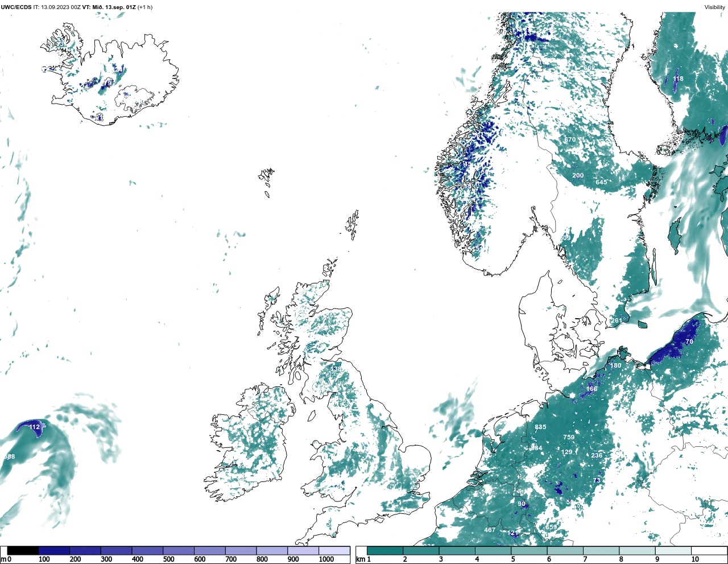Click the '236' value over eastern Germany

597,455
